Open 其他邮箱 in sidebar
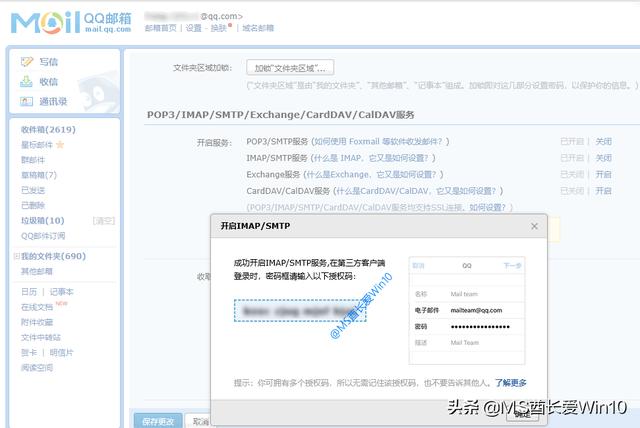The height and width of the screenshot is (428, 640). [x=37, y=271]
